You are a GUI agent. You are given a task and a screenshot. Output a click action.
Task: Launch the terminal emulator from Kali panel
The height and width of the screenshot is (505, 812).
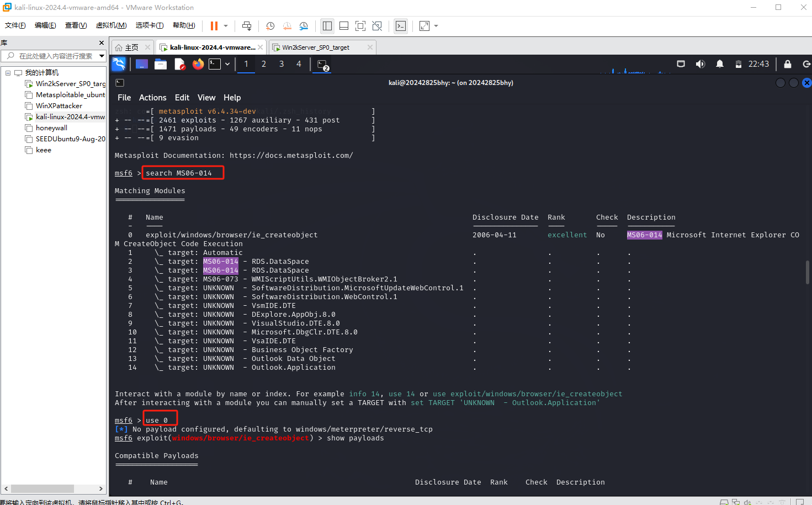click(x=215, y=64)
